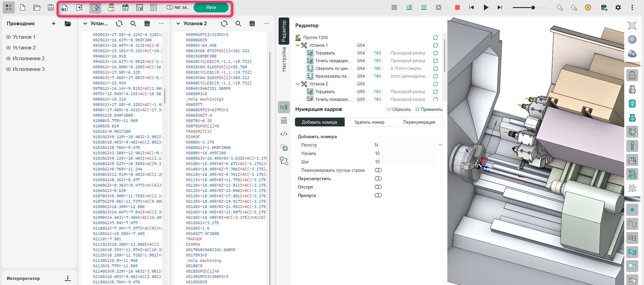Add new item with plus icon in Проводник
The height and width of the screenshot is (285, 644).
click(54, 24)
